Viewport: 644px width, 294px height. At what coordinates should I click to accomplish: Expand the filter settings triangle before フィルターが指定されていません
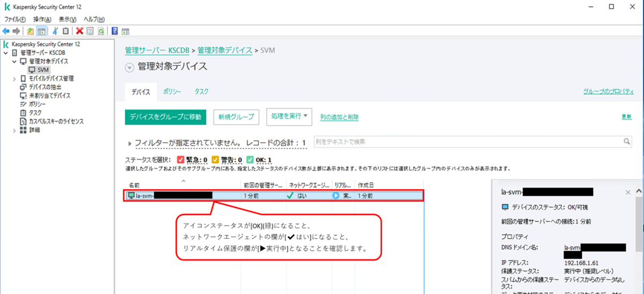(x=130, y=144)
